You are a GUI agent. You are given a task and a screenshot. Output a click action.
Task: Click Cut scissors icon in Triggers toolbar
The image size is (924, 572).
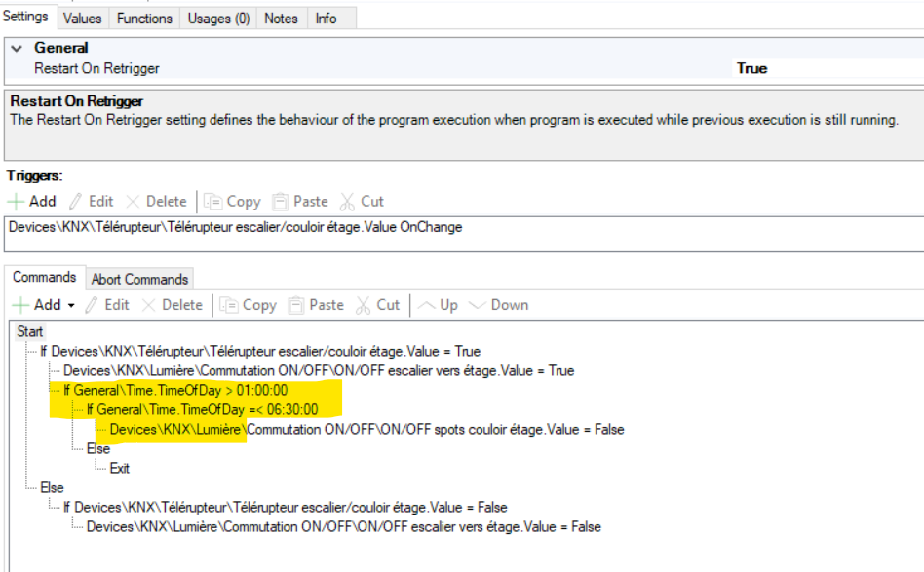tap(348, 202)
